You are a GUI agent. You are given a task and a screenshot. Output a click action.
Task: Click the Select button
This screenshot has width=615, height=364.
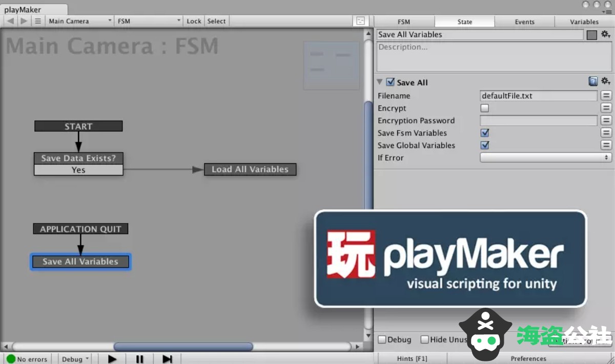[216, 21]
